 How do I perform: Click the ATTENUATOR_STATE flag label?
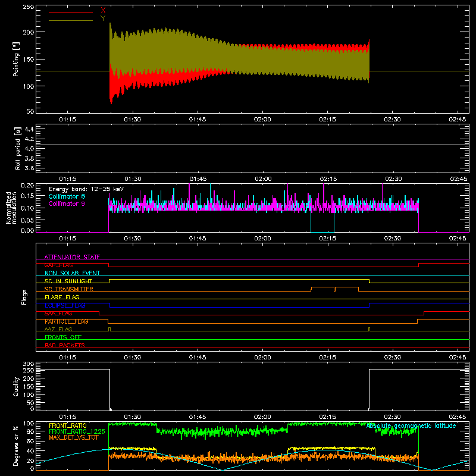pyautogui.click(x=72, y=257)
